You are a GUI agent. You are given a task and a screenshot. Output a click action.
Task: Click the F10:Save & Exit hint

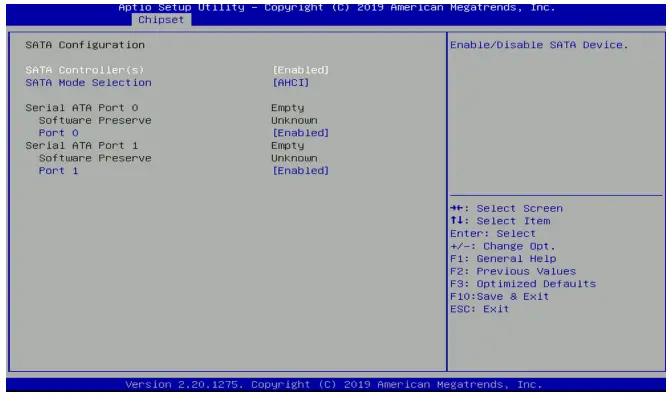click(500, 296)
